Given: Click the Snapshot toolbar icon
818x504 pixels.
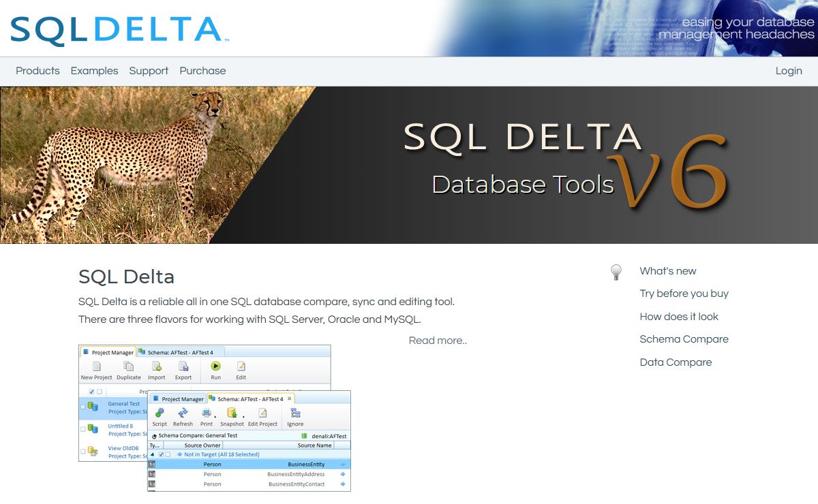Looking at the screenshot, I should (x=232, y=413).
